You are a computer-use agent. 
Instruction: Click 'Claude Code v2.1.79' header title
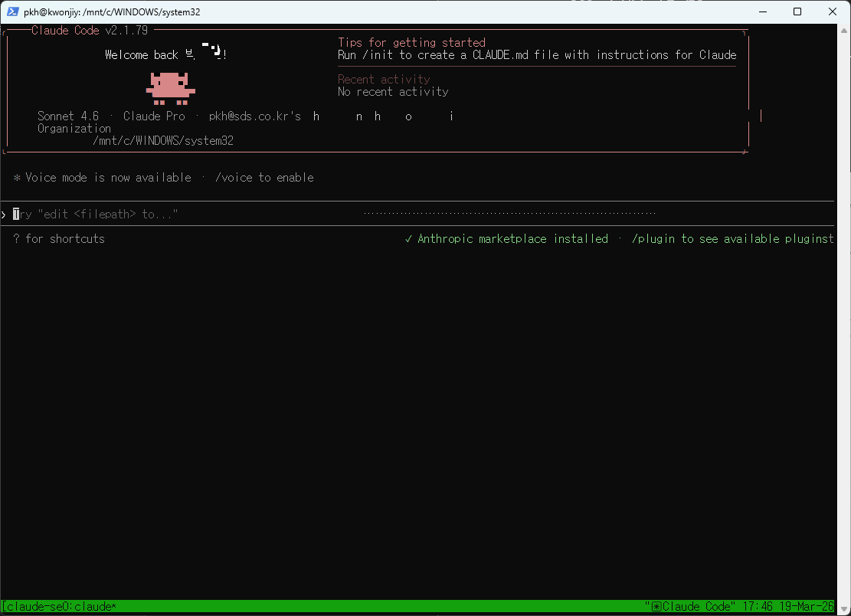pyautogui.click(x=90, y=31)
